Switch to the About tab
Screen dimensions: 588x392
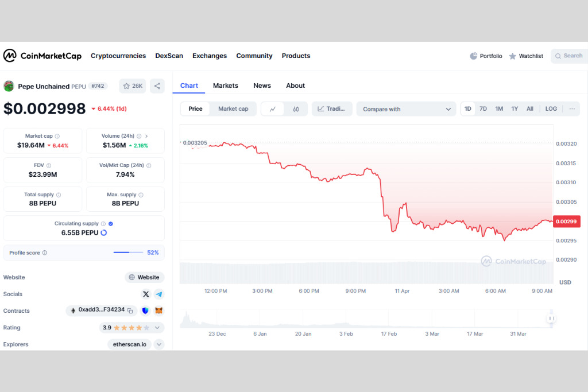(296, 86)
